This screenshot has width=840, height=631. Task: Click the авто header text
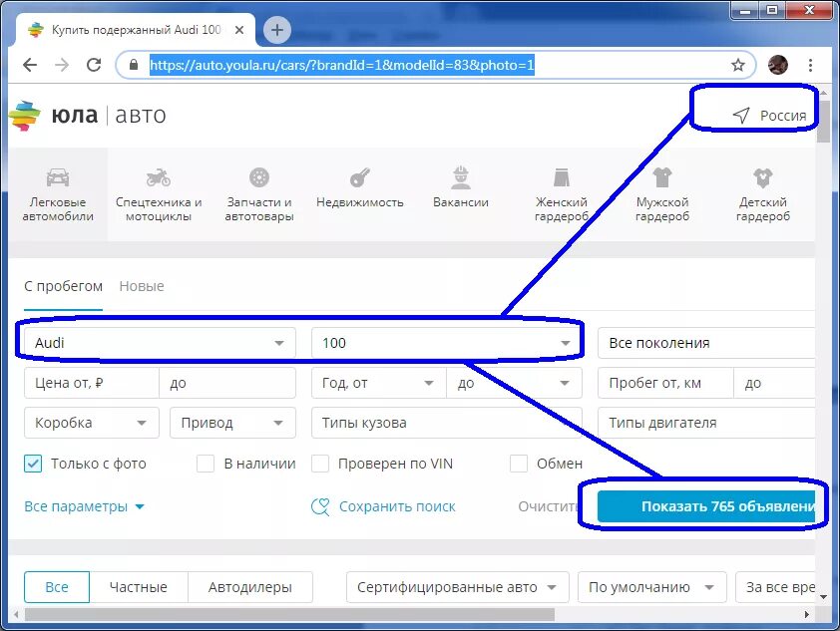pyautogui.click(x=141, y=115)
